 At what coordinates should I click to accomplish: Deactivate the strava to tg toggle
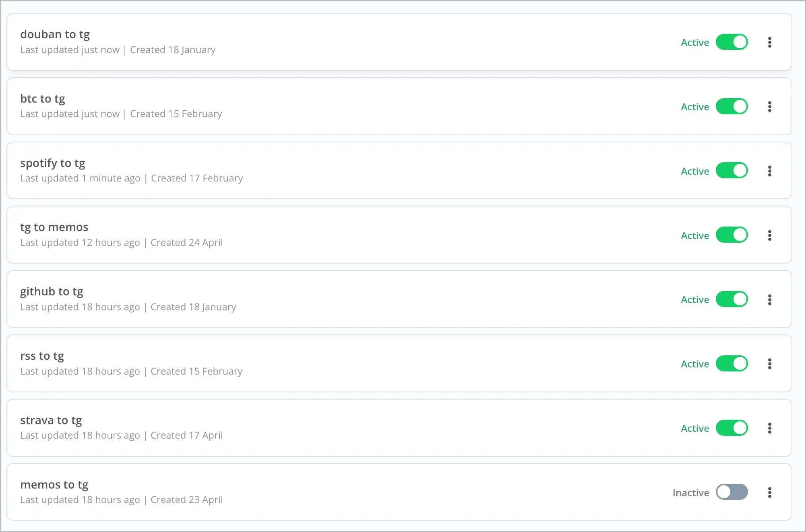point(732,428)
